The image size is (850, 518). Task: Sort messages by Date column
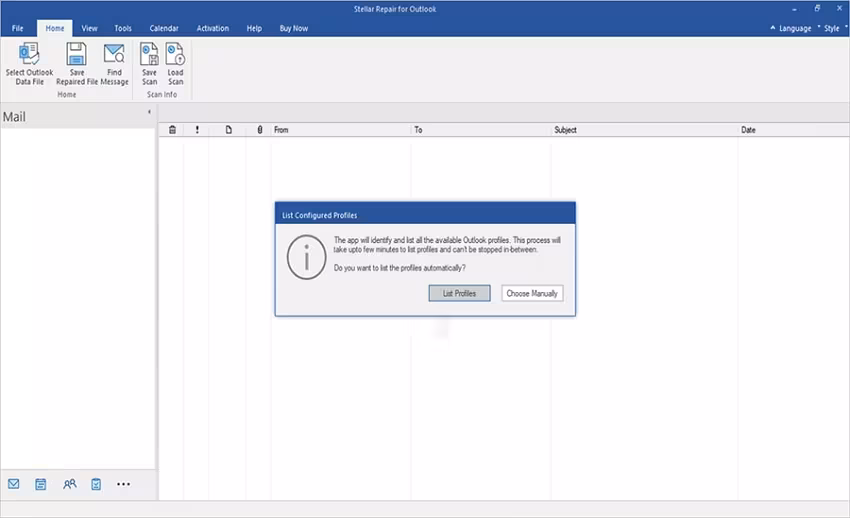click(x=749, y=130)
